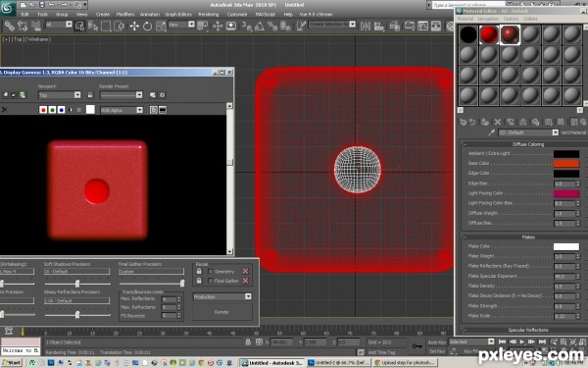Select the Rotate tool in main toolbar

[x=147, y=26]
